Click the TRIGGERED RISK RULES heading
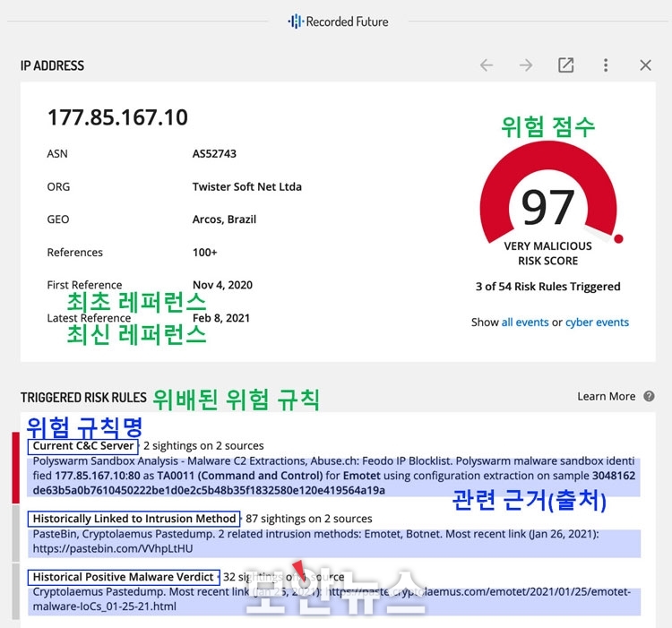672x628 pixels. [x=83, y=398]
